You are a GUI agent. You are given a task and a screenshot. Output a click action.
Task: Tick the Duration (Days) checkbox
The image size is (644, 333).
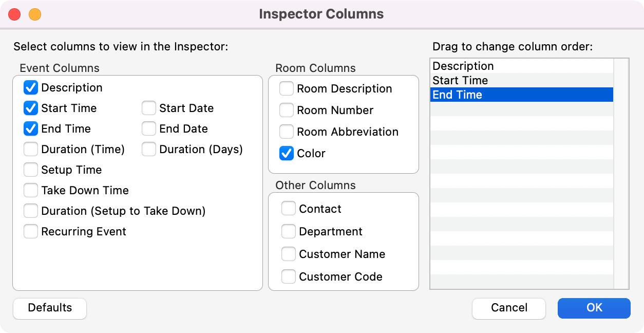pos(149,150)
